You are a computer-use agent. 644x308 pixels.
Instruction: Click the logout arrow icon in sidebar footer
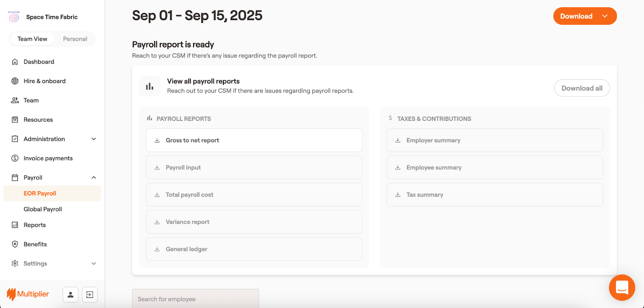[90, 295]
